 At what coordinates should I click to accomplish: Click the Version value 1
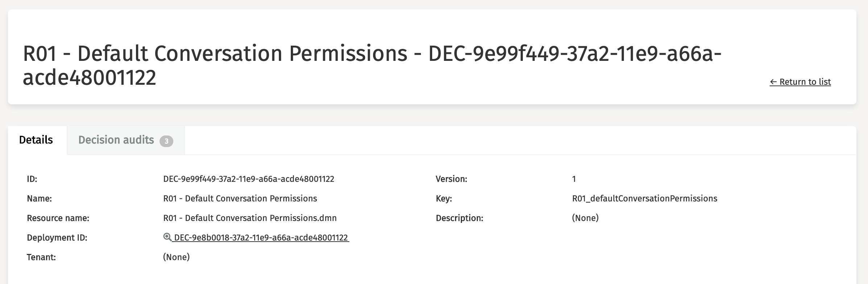click(x=574, y=179)
